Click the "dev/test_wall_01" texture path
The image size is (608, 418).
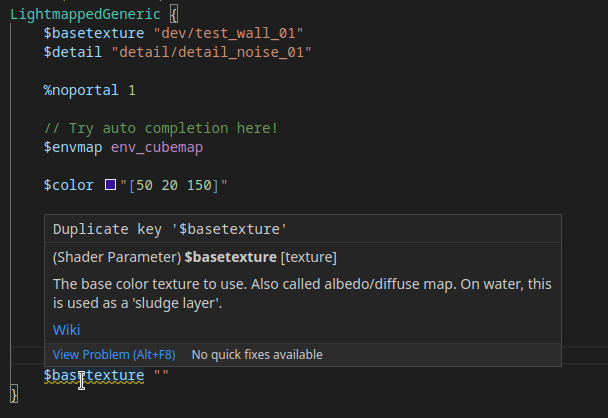point(228,33)
